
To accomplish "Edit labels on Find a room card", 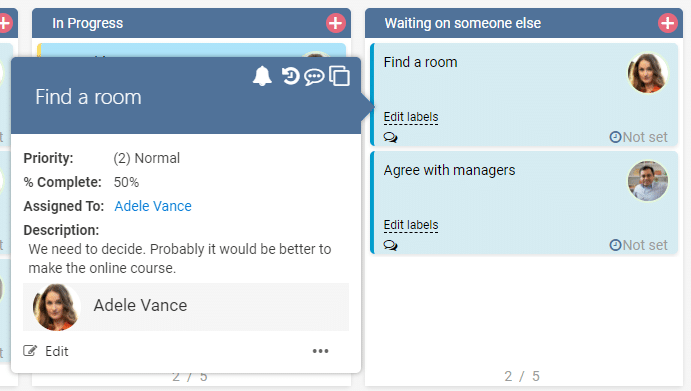I will point(411,117).
